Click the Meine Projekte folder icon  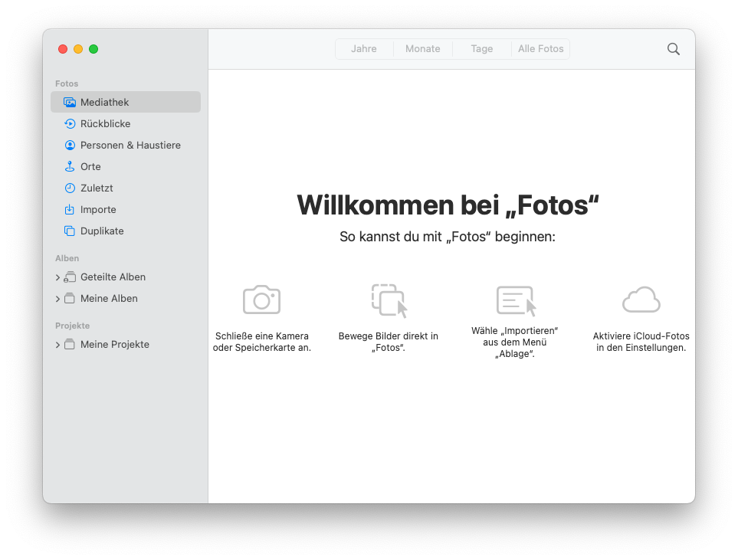[70, 345]
